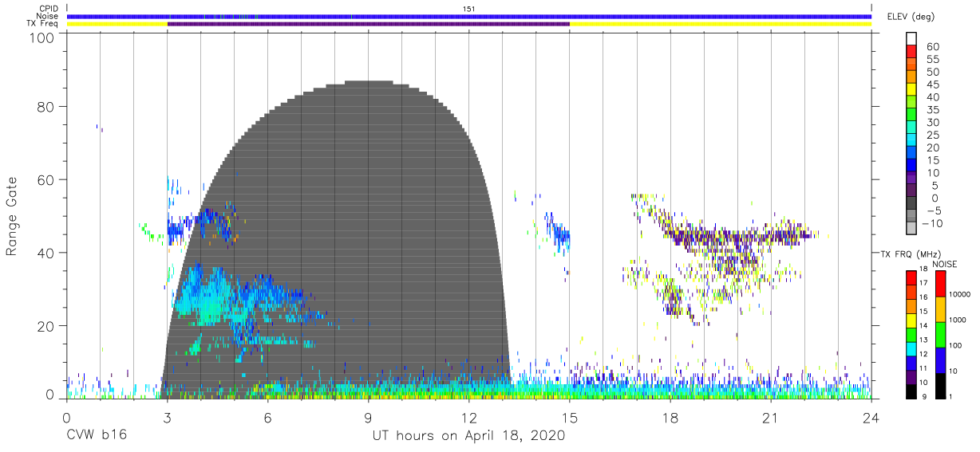Click the 100 tick label on Range Gate axis

(x=41, y=37)
